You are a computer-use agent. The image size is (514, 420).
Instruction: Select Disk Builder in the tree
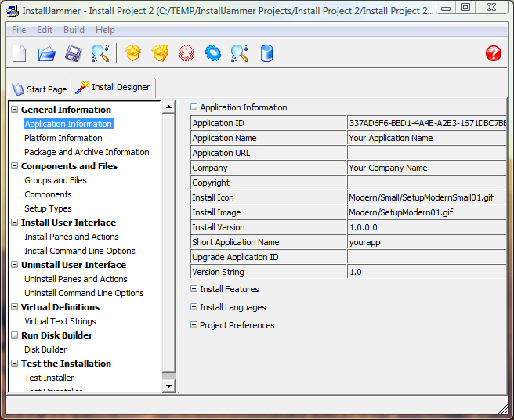(x=45, y=349)
